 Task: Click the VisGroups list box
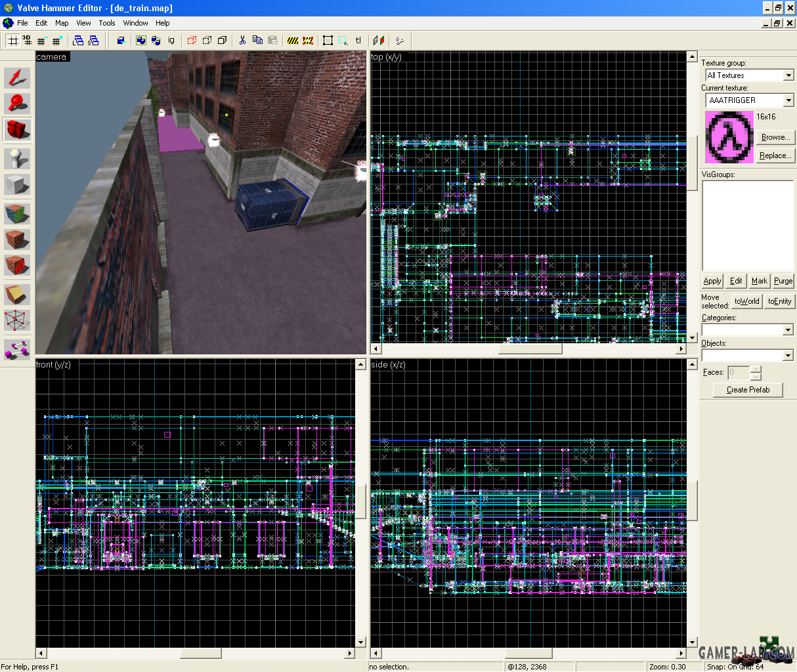coord(748,226)
